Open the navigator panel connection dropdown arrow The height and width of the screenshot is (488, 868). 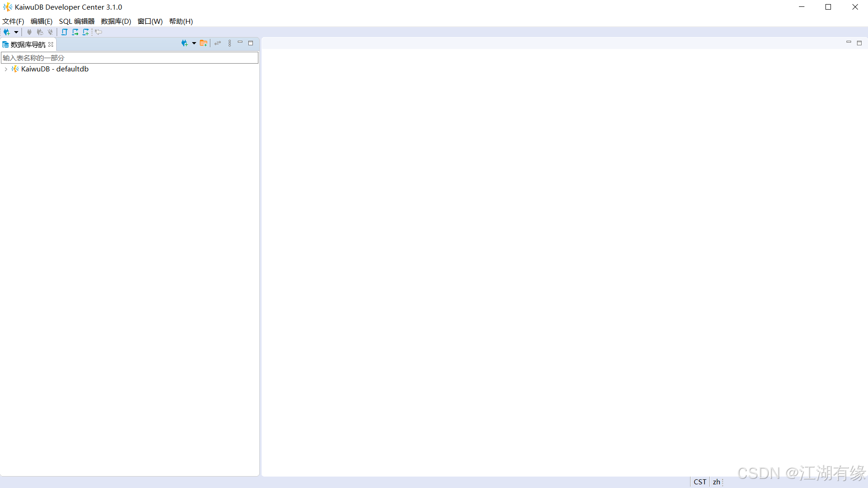pyautogui.click(x=194, y=43)
